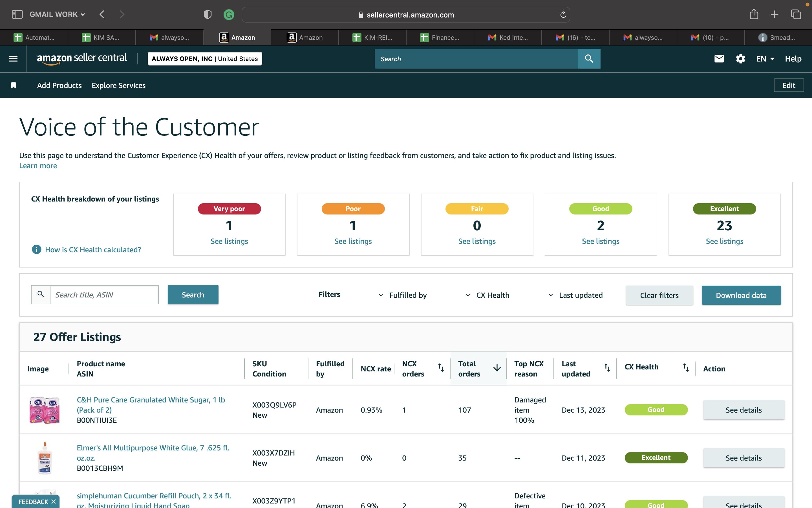The height and width of the screenshot is (508, 812).
Task: Close the FEEDBACK widget with the X
Action: tap(53, 502)
